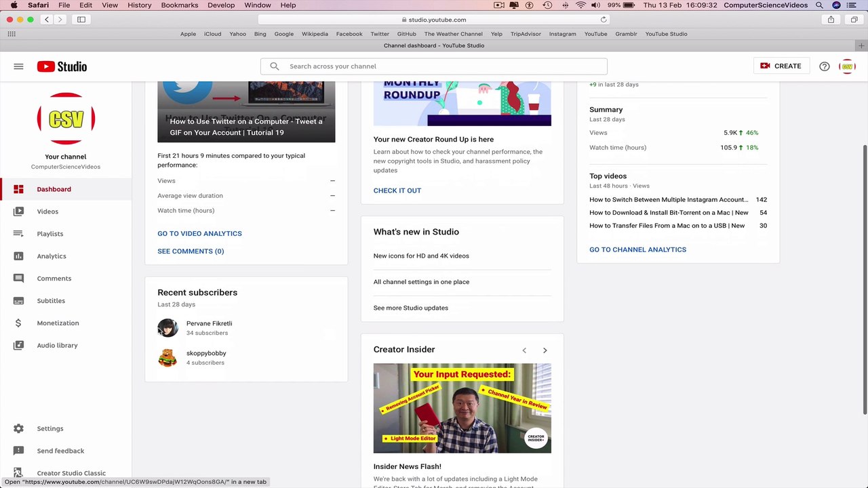
Task: Open Wikipedia bookmark in favorites bar
Action: pos(315,34)
